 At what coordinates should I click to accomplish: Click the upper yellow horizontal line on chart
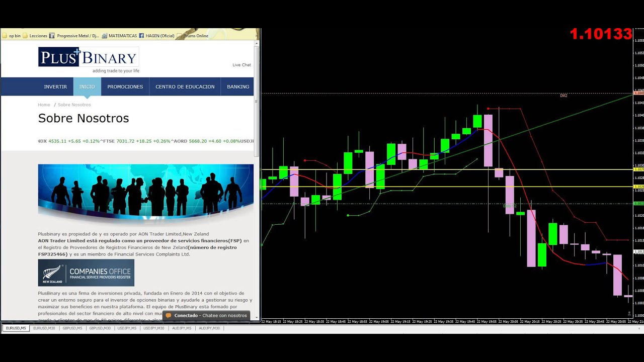pos(447,169)
